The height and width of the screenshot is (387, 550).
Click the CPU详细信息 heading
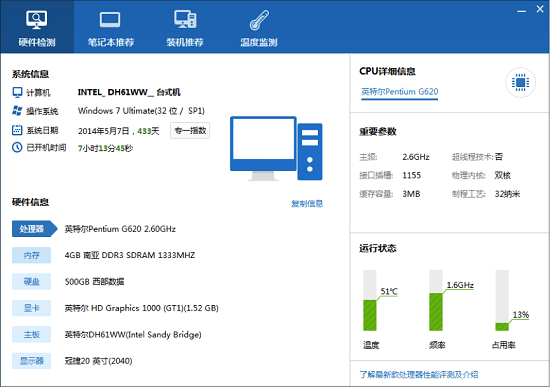coord(387,71)
